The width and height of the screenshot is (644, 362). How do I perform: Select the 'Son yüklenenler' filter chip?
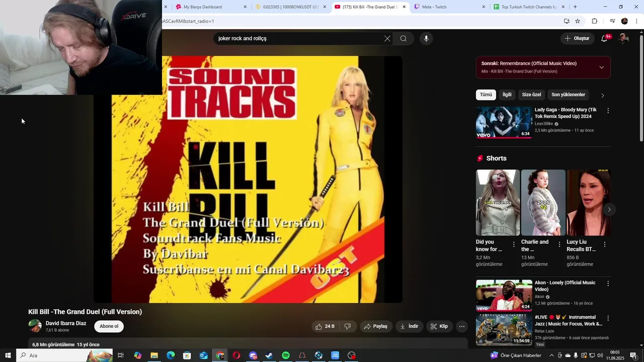[x=568, y=95]
